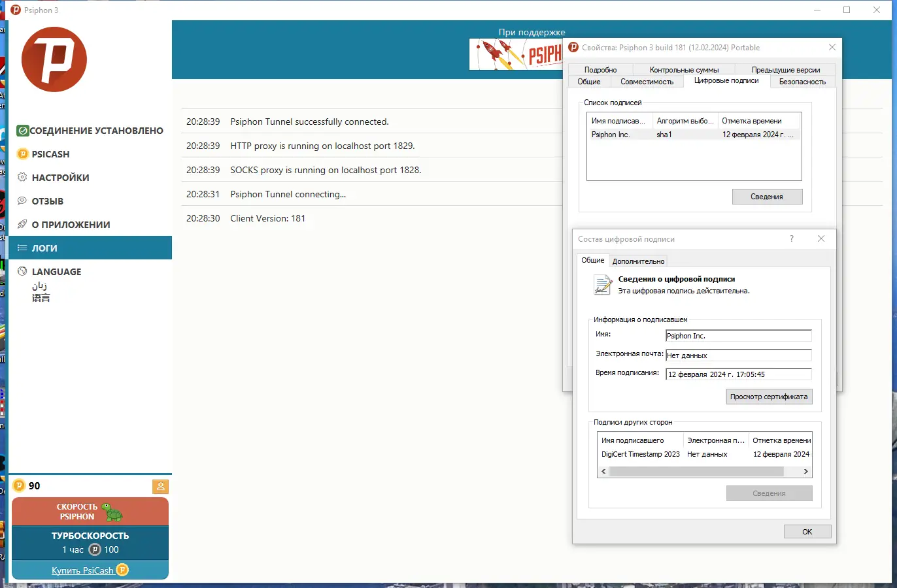Viewport: 897px width, 588px height.
Task: Click the Psiphon icon in properties title bar
Action: coord(573,47)
